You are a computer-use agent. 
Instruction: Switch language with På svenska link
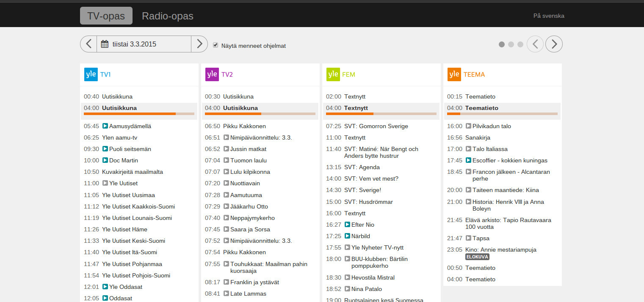(x=549, y=16)
